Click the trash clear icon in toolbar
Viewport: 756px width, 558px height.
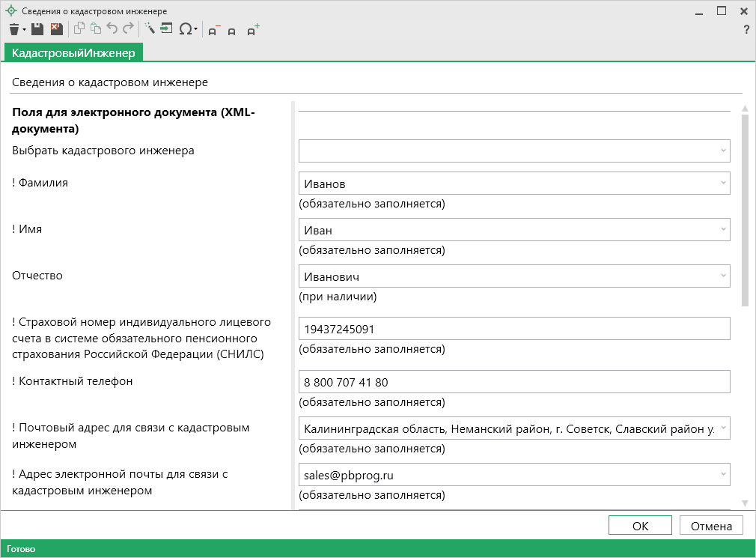coord(13,29)
